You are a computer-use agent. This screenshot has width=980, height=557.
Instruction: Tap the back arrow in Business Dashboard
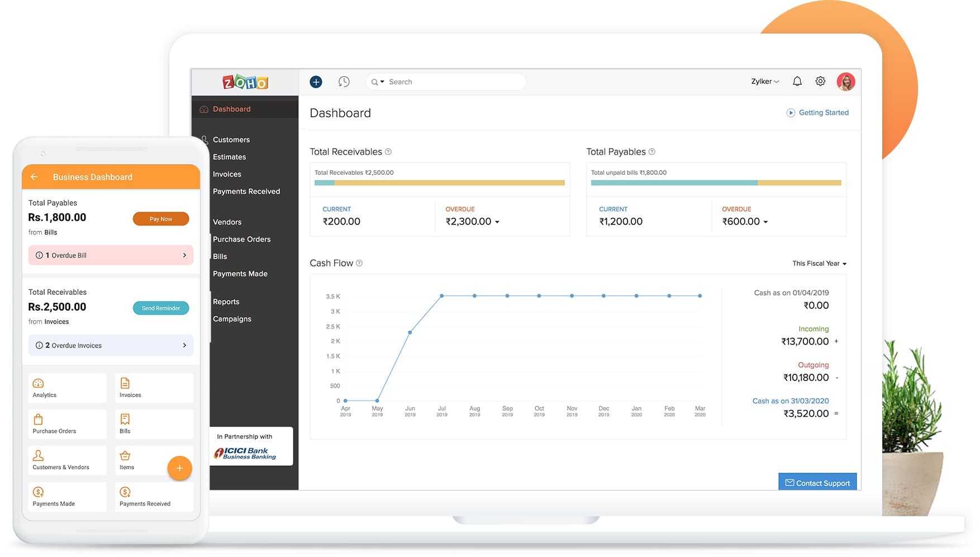pos(35,177)
